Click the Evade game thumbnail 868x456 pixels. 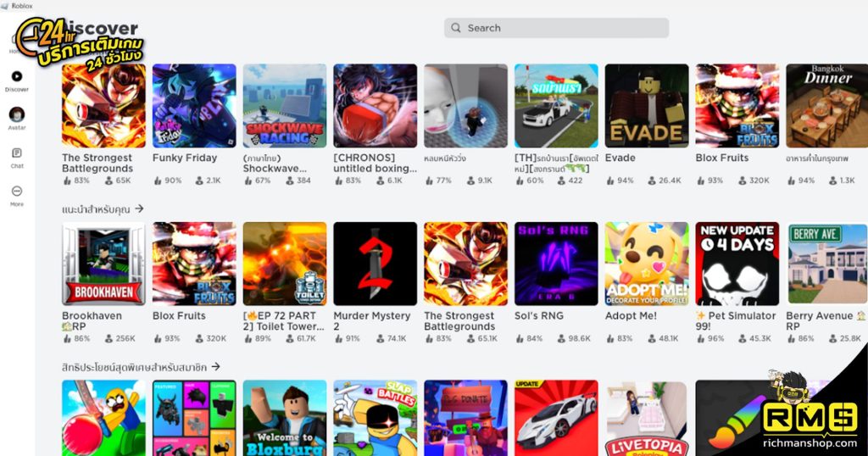tap(646, 106)
